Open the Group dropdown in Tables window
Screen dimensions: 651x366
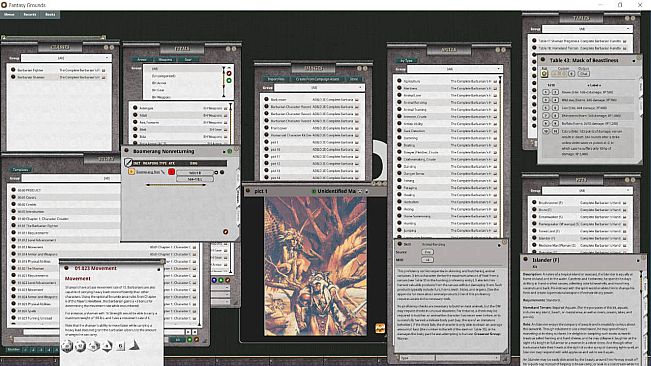coord(587,29)
